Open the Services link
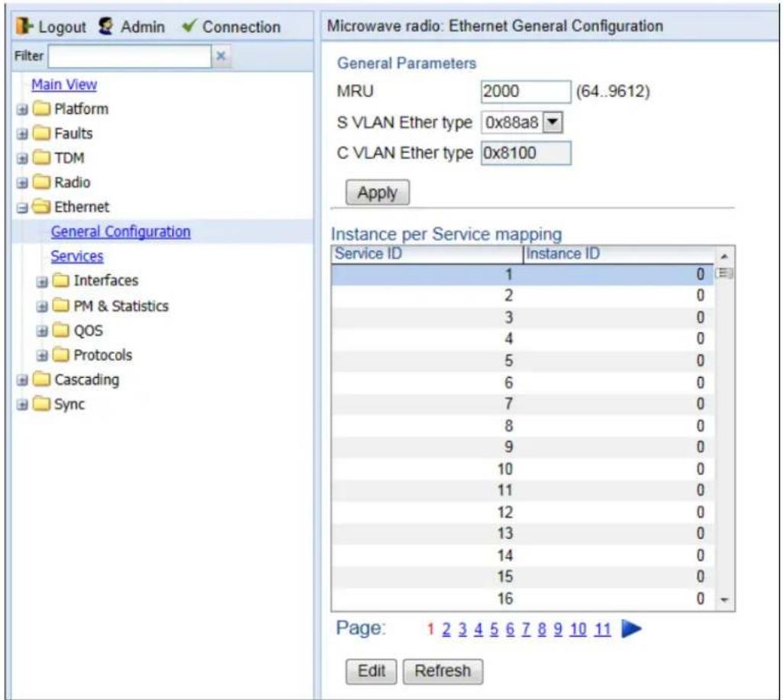This screenshot has width=783, height=700. click(77, 256)
